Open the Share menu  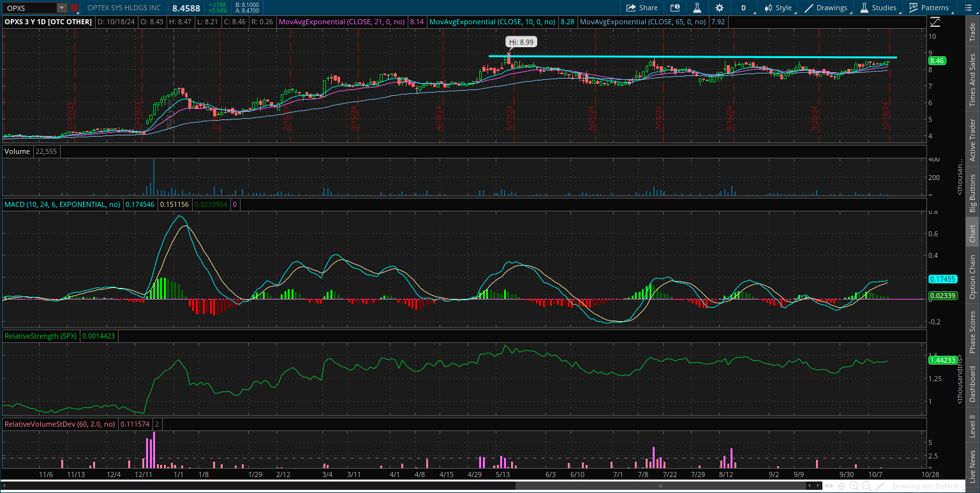(x=642, y=8)
